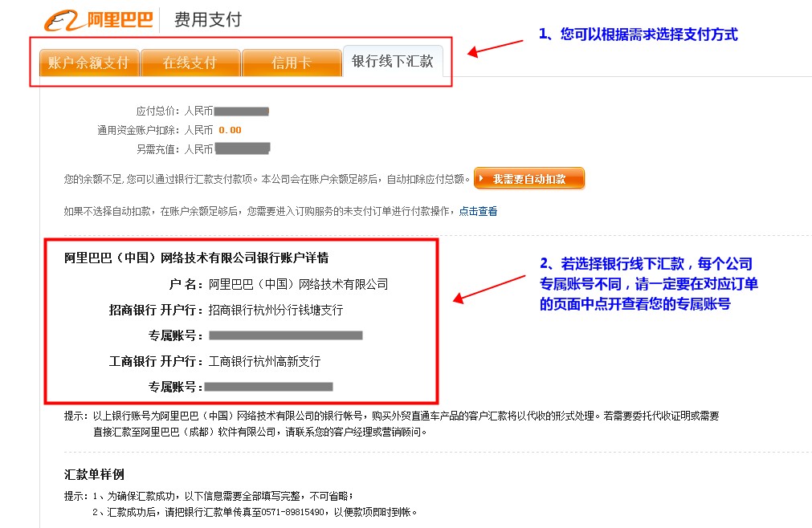Open the 在线支付 tab

[190, 63]
